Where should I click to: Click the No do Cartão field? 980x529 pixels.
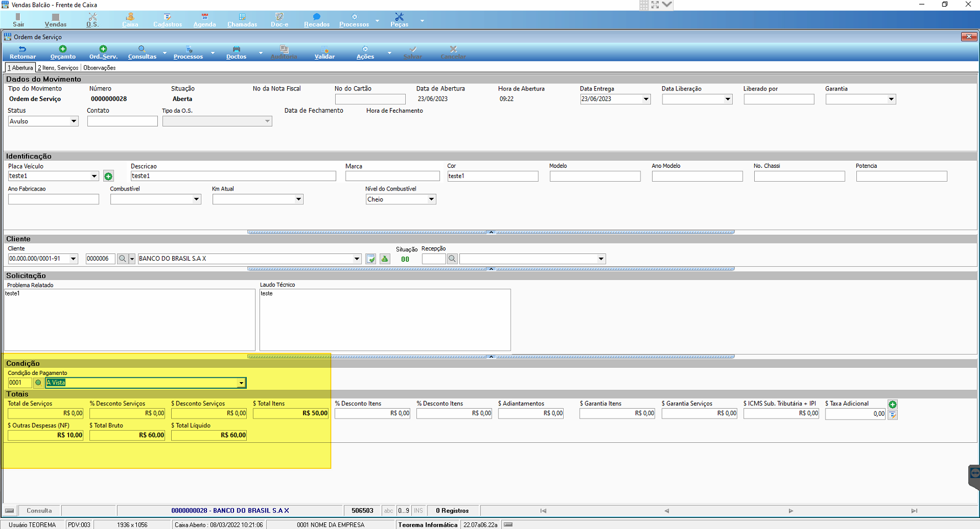click(x=370, y=99)
